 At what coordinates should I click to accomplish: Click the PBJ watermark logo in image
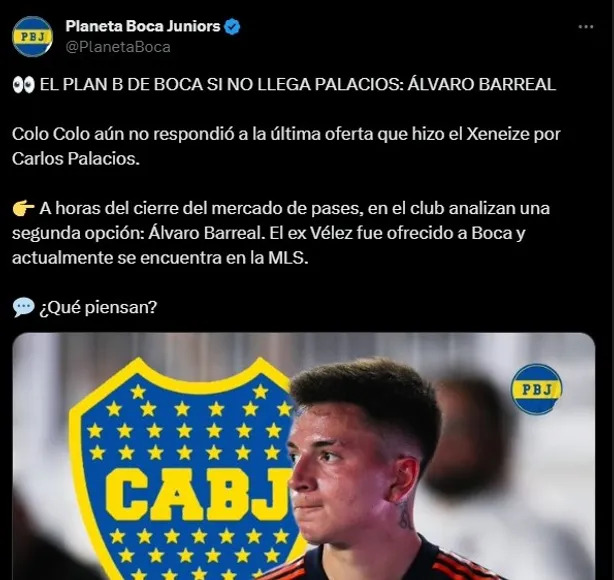coord(536,389)
